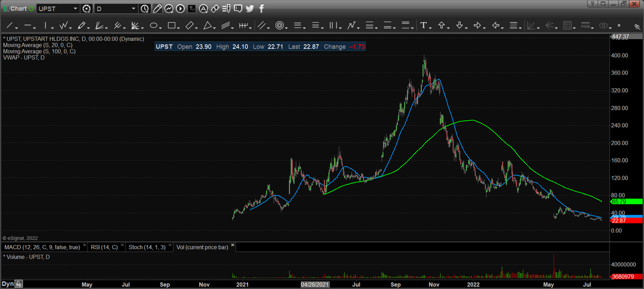Switch to the RSI (14, C) tab
644x289 pixels.
pyautogui.click(x=107, y=247)
